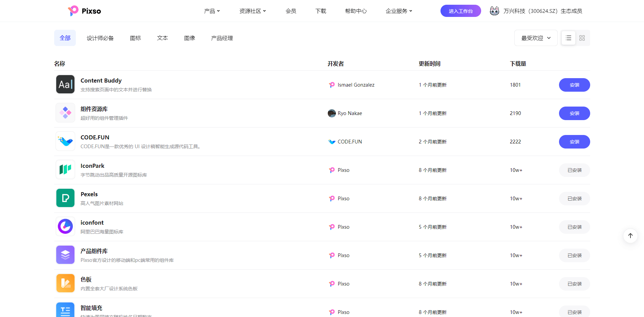Select the 设计师必备 category tab

tap(100, 38)
